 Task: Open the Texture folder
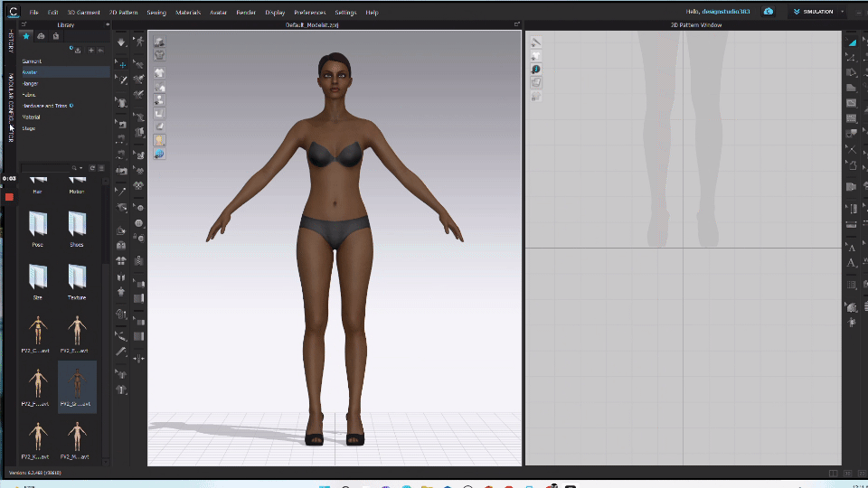[76, 282]
